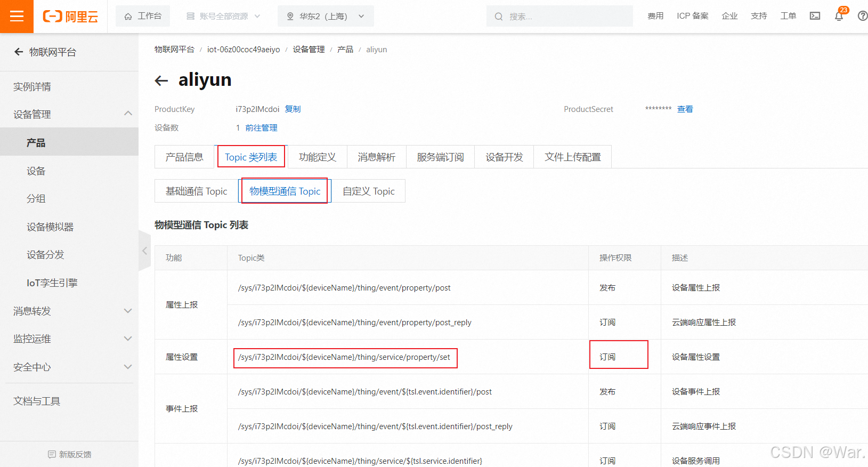Click the back arrow beside aliyun title
868x467 pixels.
[x=161, y=80]
